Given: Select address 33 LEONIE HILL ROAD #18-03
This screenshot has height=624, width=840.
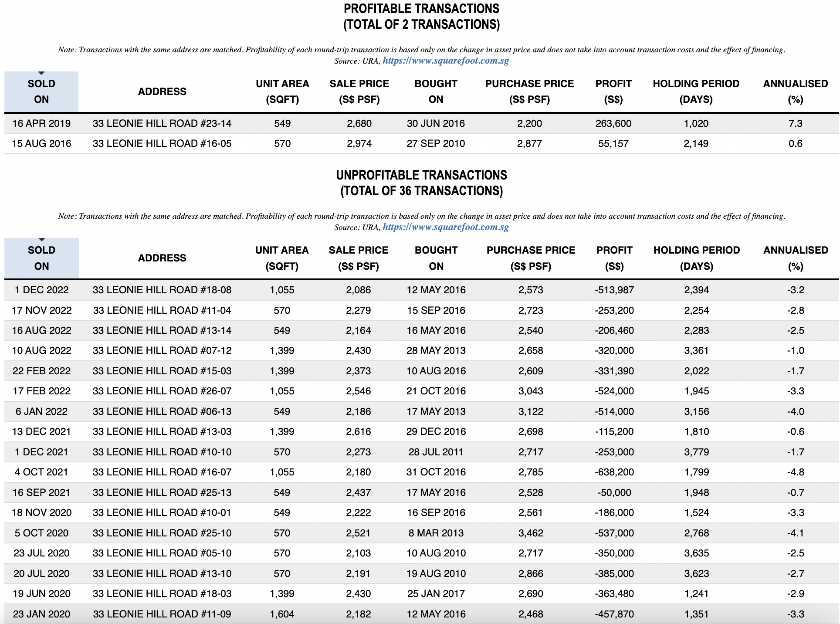Looking at the screenshot, I should [162, 593].
